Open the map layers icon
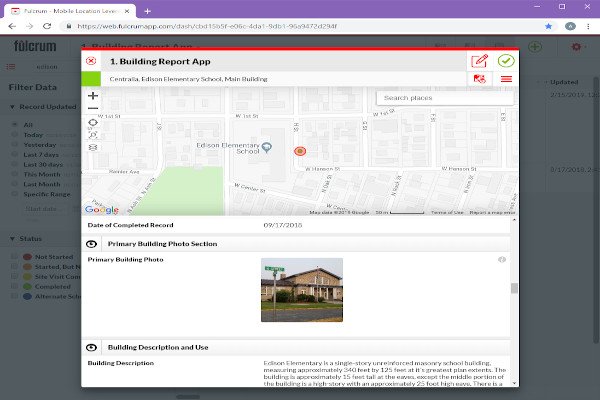600x400 pixels. pos(93,147)
